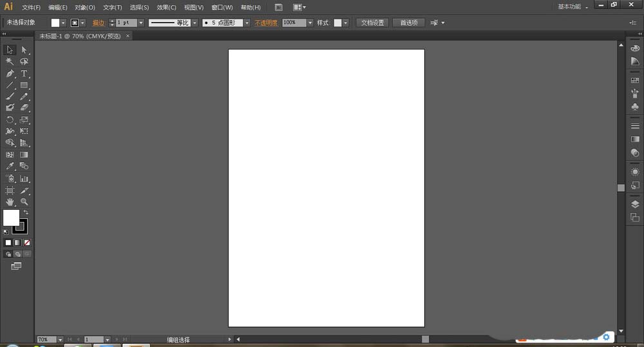The width and height of the screenshot is (644, 347).
Task: Open the arrange documents dropdown
Action: point(299,7)
